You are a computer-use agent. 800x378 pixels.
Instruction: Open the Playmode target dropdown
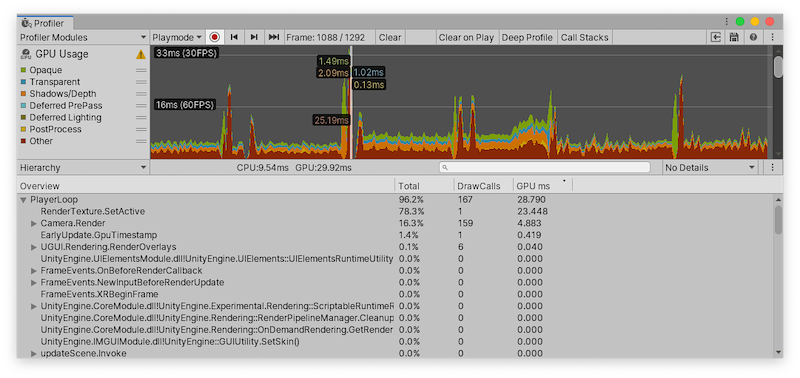[177, 37]
